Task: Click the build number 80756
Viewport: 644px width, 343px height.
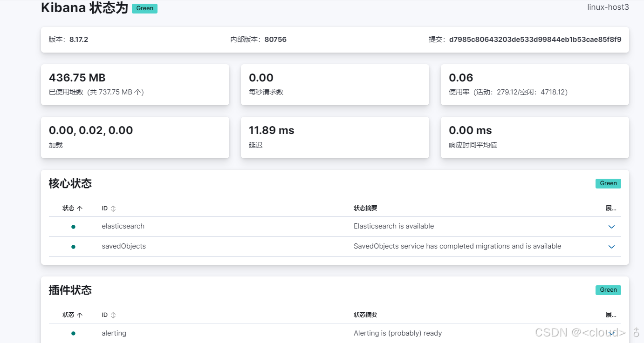Action: [x=275, y=40]
